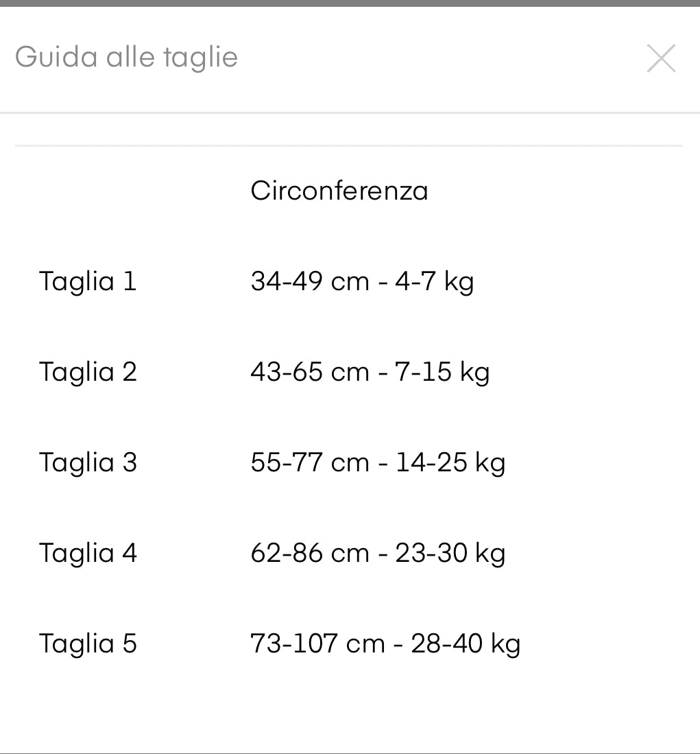
Task: Click the gray overlay strip above dialog
Action: click(x=350, y=3)
